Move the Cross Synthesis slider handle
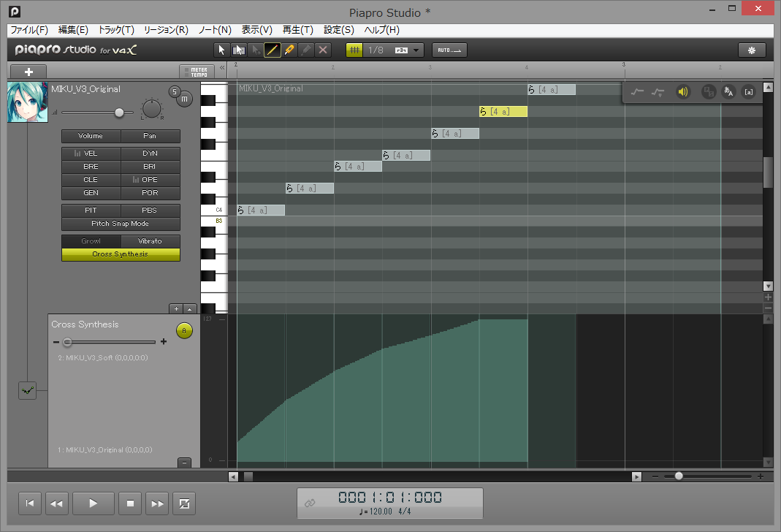 point(68,342)
